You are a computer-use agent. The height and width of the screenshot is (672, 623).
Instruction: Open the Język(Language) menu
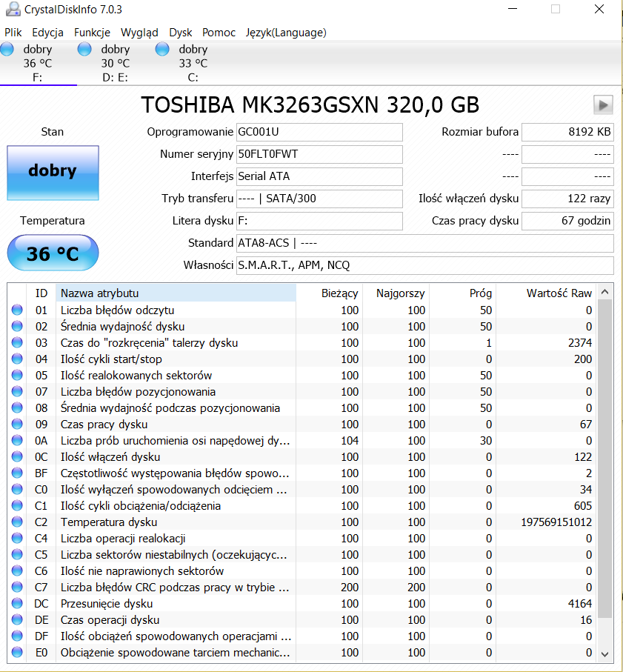point(286,33)
